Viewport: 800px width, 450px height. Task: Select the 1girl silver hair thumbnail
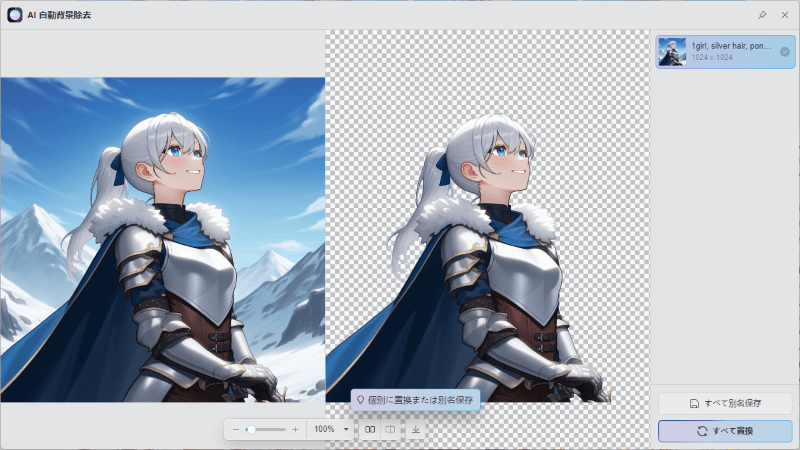tap(672, 52)
